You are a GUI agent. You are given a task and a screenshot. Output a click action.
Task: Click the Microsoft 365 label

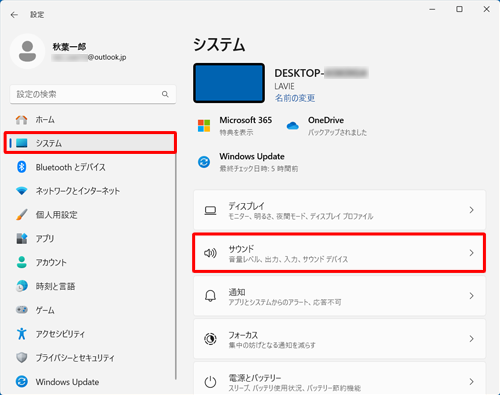[x=246, y=120]
